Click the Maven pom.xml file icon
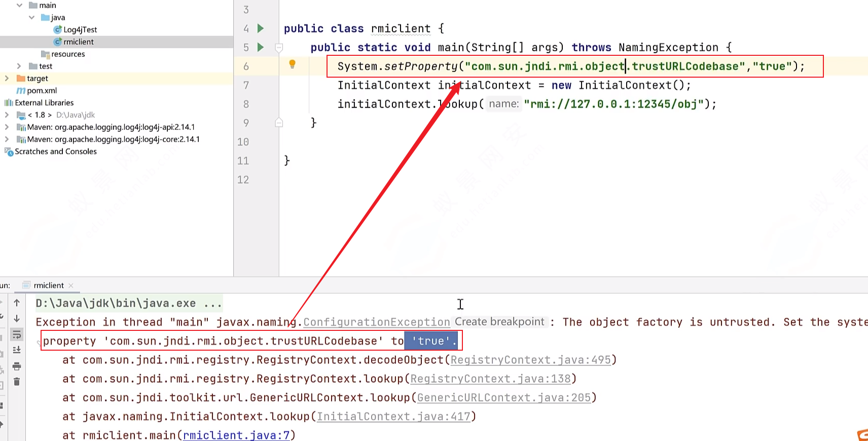868x441 pixels. click(x=21, y=90)
